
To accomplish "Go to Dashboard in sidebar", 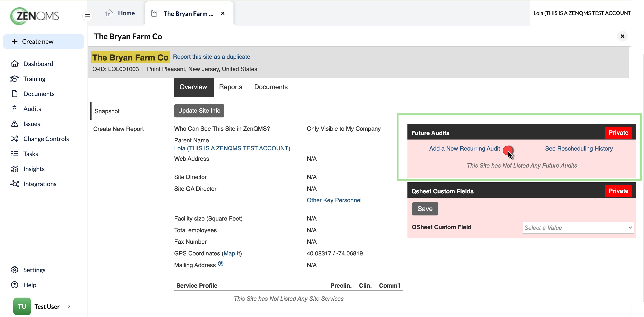I will pos(38,64).
